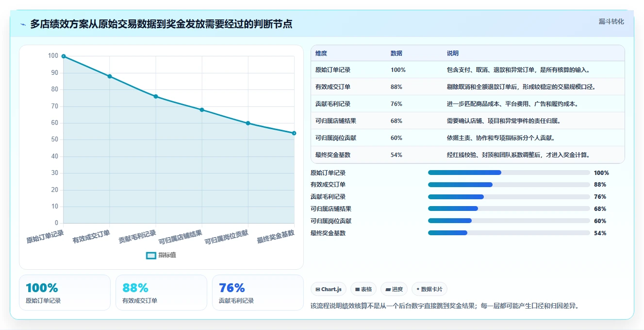Click the 有效成交订单 progress bar
Image resolution: width=644 pixels, height=330 pixels.
[x=509, y=185]
